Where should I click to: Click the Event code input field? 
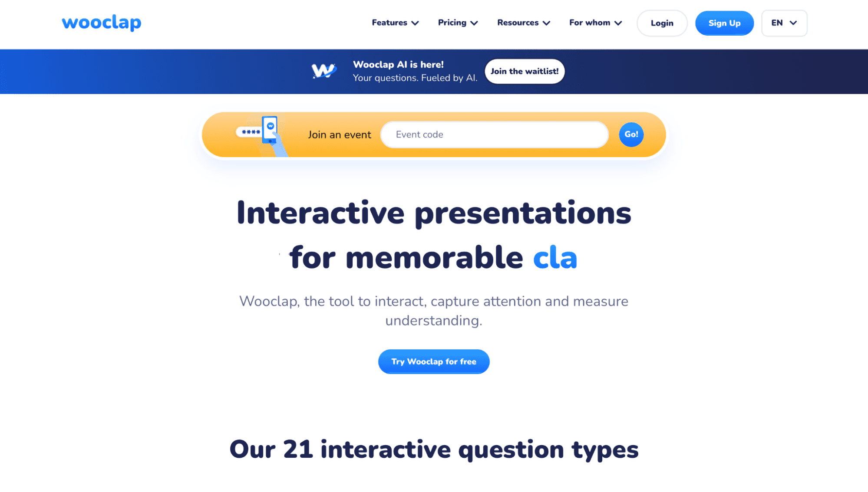tap(495, 134)
